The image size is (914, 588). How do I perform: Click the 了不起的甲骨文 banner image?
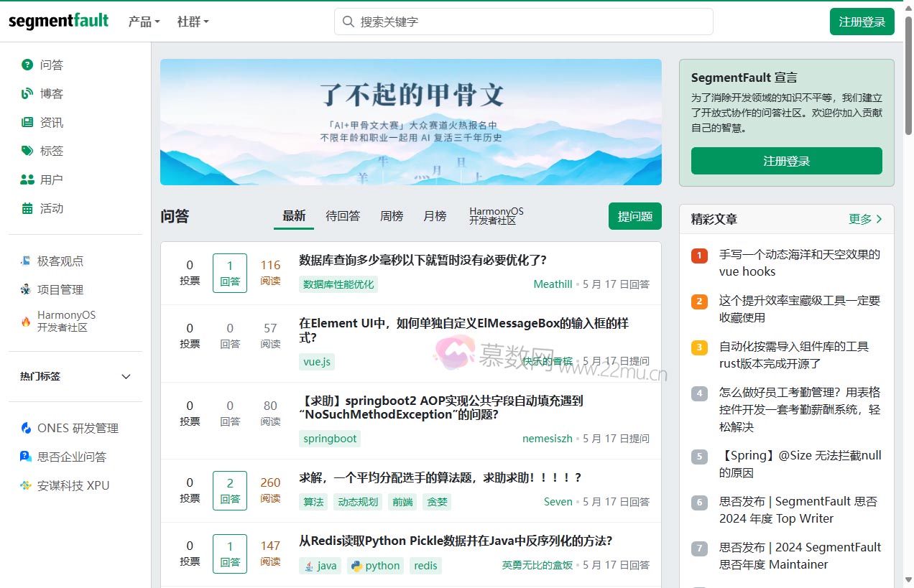(x=410, y=122)
